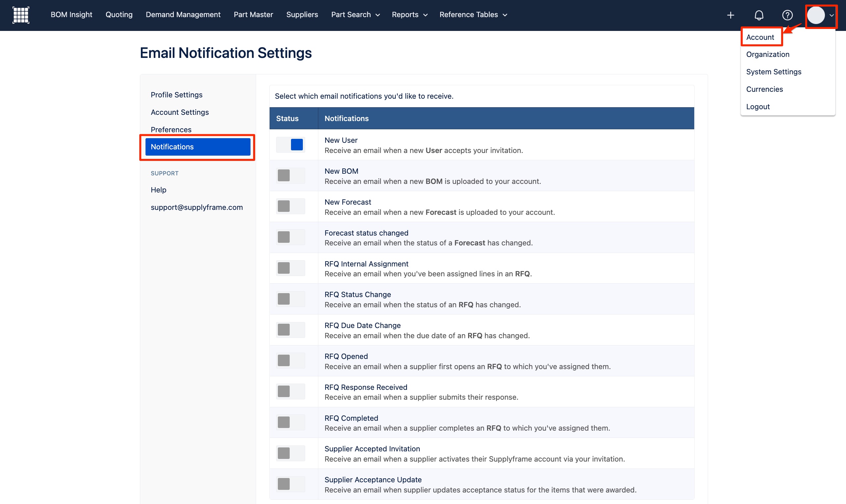Toggle Supplier Accepted Invitation switch
This screenshot has height=504, width=846.
(x=290, y=453)
